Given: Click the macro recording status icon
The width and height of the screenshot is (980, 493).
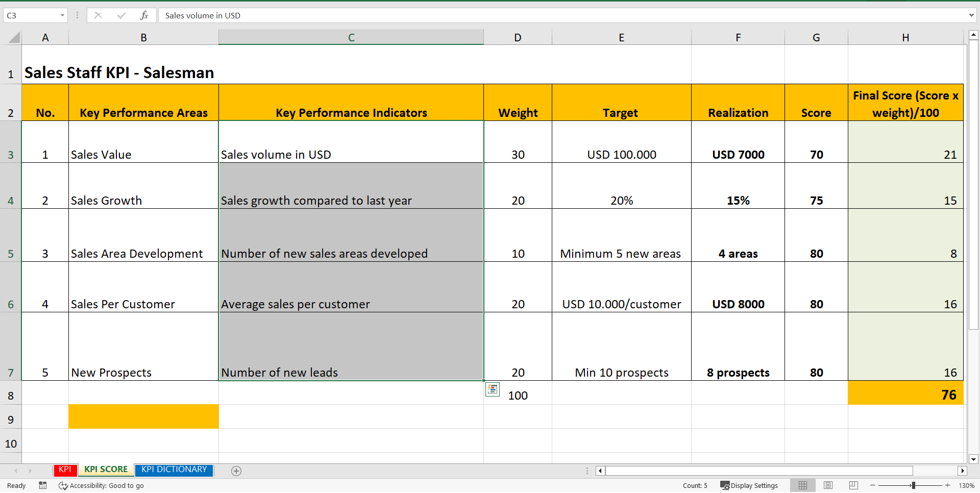Looking at the screenshot, I should tap(43, 485).
